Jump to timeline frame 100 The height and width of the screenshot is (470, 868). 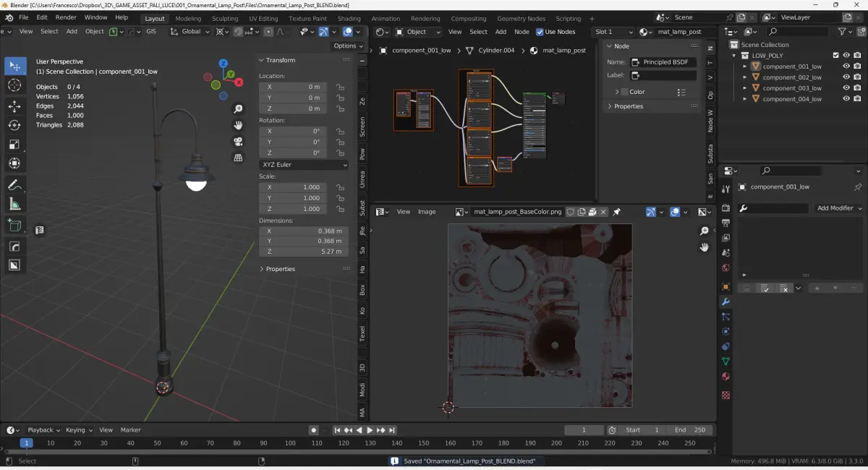click(290, 443)
